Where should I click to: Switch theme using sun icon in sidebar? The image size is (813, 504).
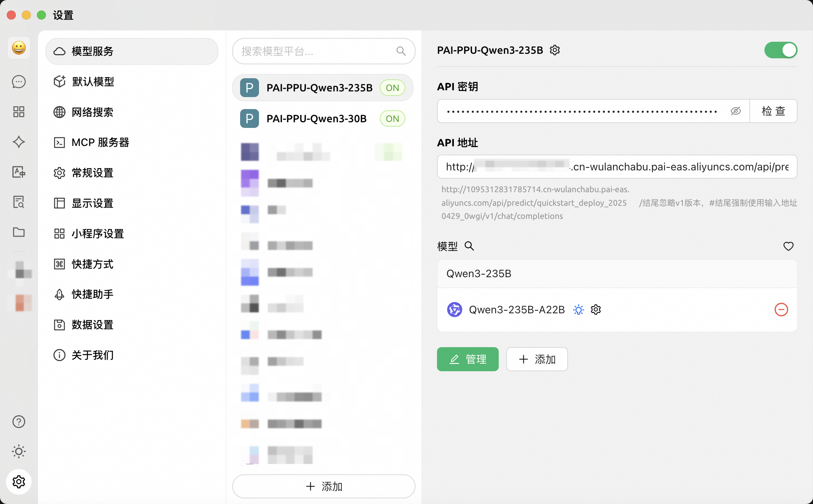[x=19, y=451]
